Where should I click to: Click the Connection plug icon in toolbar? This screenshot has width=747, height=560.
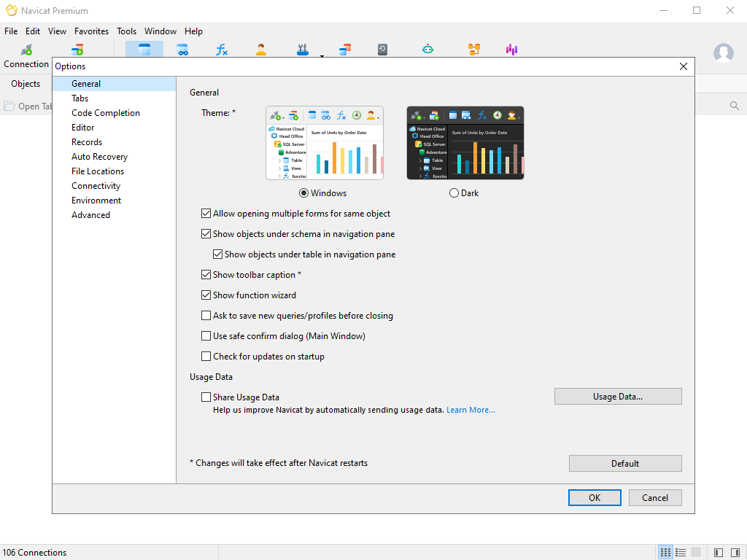click(x=26, y=50)
